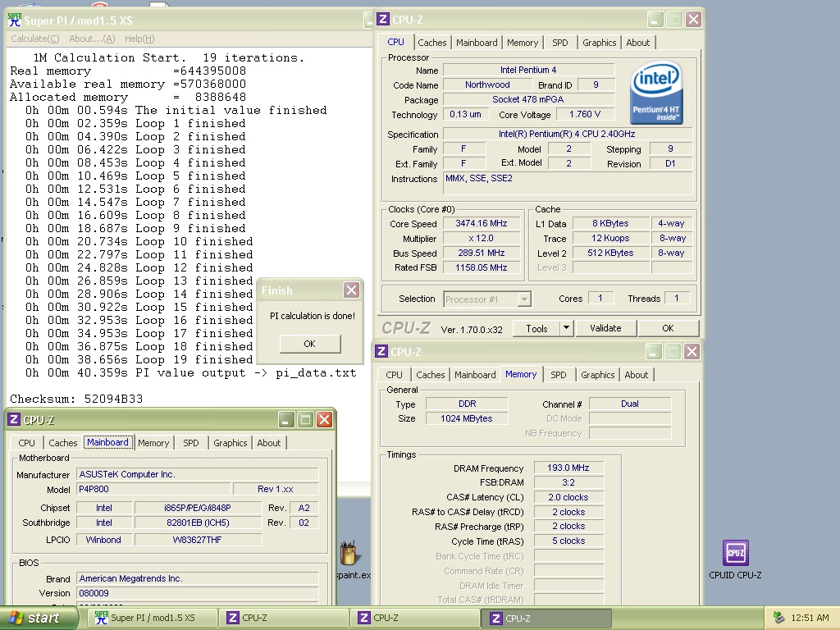
Task: Open CPU tab in Memory CPU-Z window
Action: (x=394, y=375)
